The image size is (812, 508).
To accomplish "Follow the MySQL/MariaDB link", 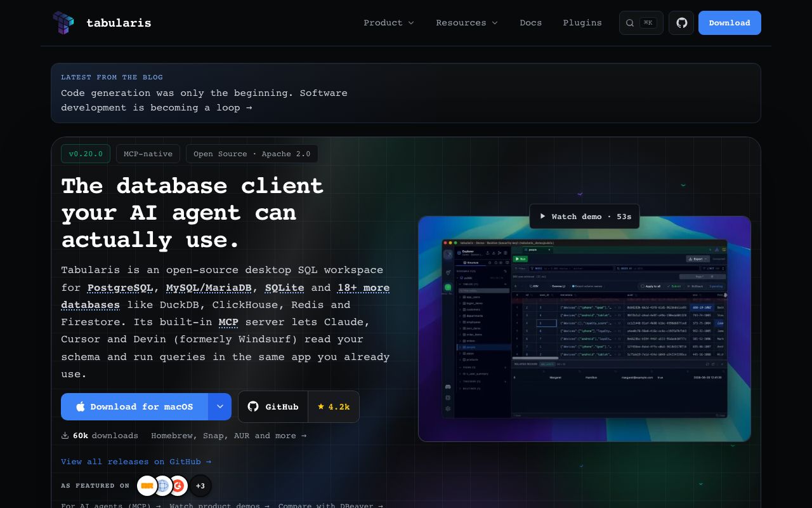I will click(x=209, y=288).
